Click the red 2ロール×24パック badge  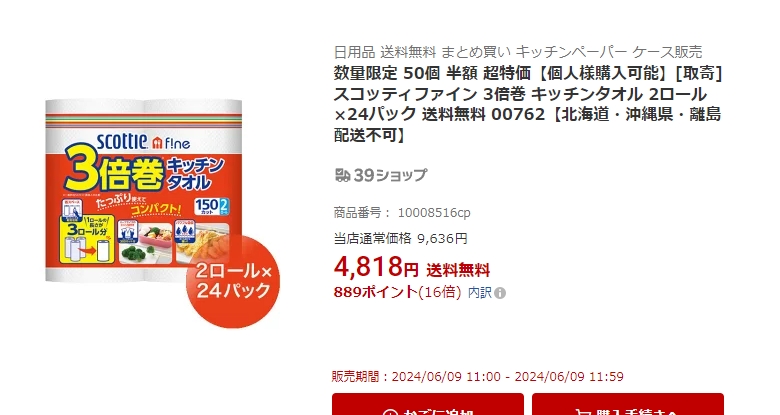(233, 281)
